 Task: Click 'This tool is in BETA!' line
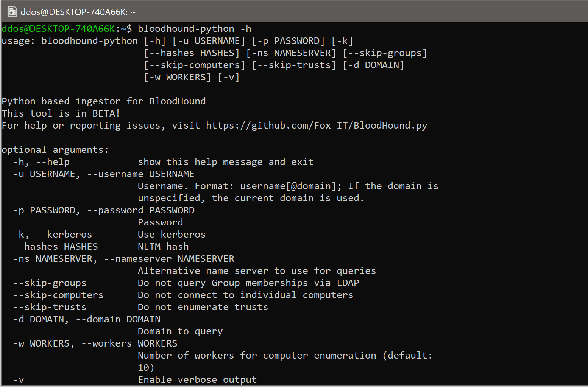pos(61,113)
